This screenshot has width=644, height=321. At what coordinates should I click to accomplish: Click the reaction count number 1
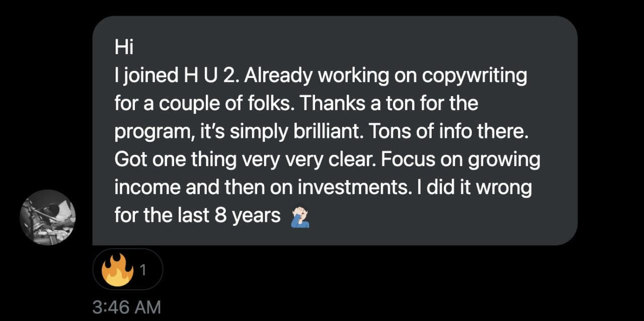(x=143, y=271)
